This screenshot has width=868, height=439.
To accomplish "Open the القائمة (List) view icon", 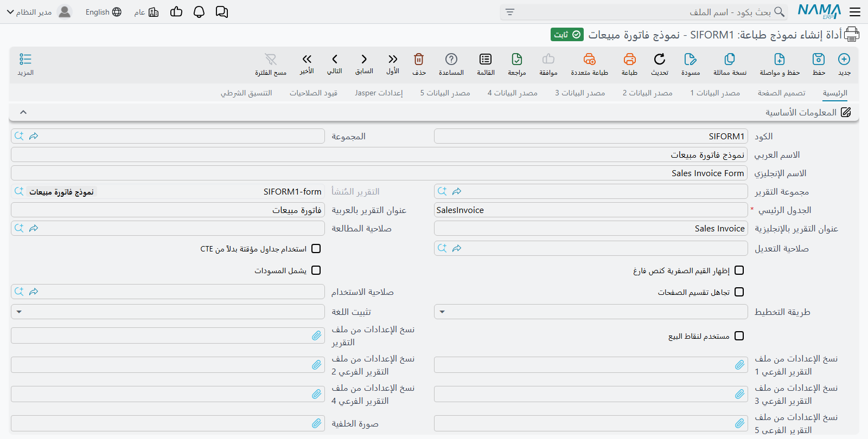I will (486, 59).
